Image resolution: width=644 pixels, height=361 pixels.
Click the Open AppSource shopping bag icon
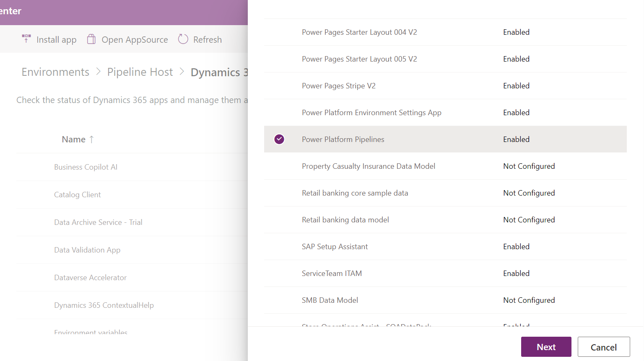coord(91,39)
